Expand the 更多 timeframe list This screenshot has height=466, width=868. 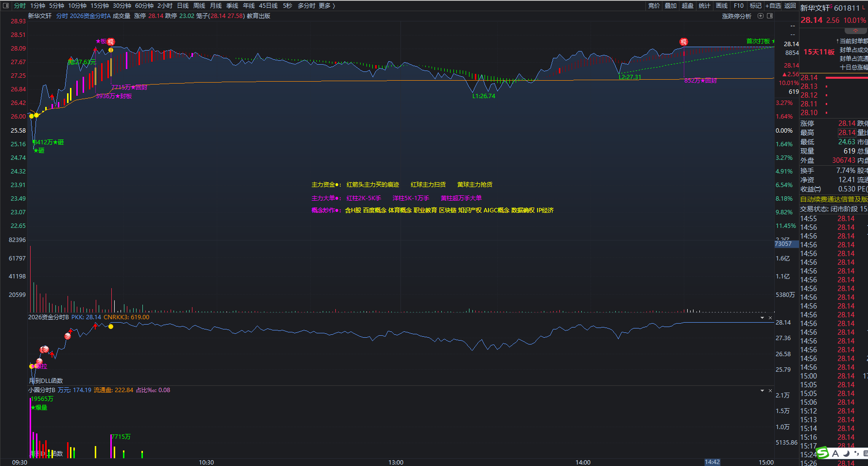pos(327,6)
